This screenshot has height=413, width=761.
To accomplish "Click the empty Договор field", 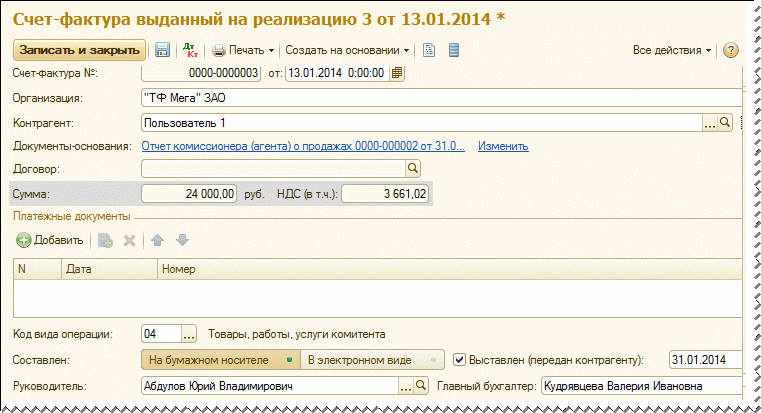I will [273, 168].
